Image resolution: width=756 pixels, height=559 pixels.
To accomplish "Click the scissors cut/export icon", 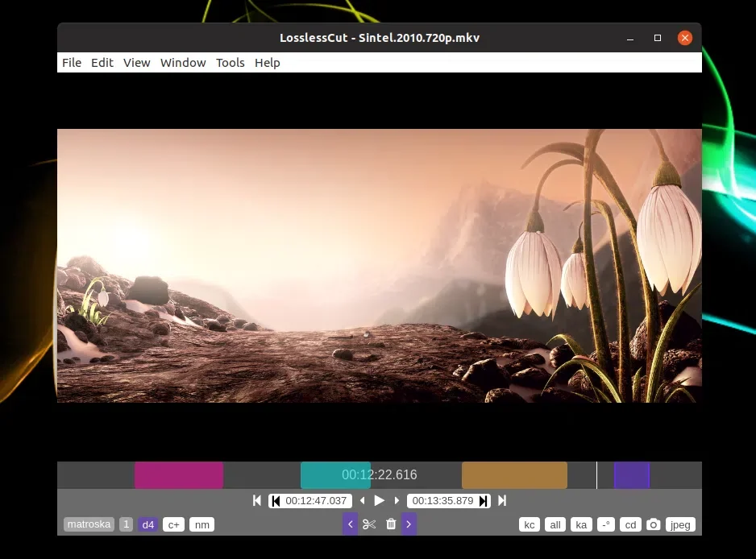I will point(369,524).
